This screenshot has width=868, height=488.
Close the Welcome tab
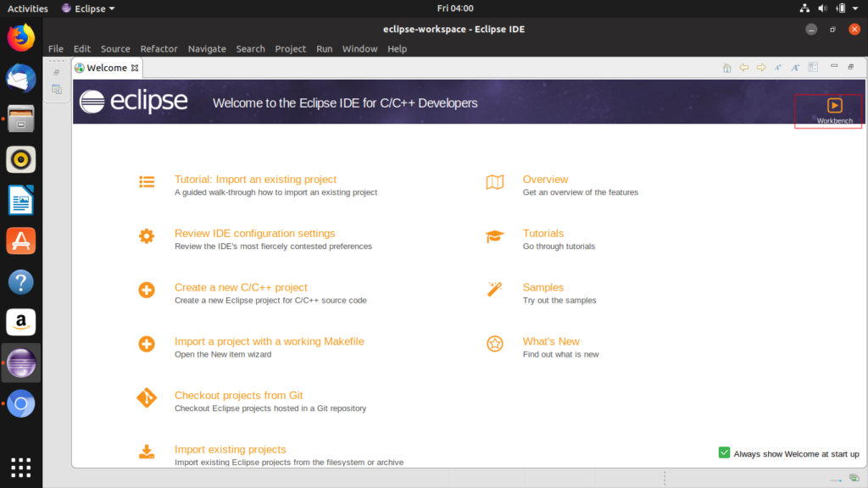click(x=135, y=68)
